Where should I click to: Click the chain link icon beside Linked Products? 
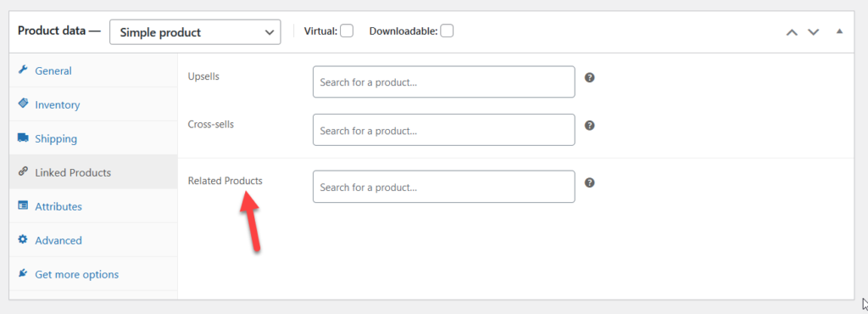[x=23, y=171]
